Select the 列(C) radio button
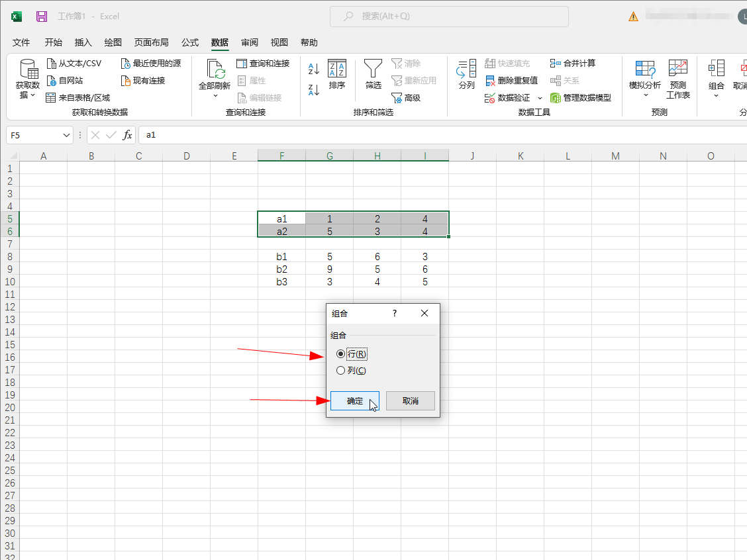This screenshot has width=747, height=560. [x=341, y=371]
